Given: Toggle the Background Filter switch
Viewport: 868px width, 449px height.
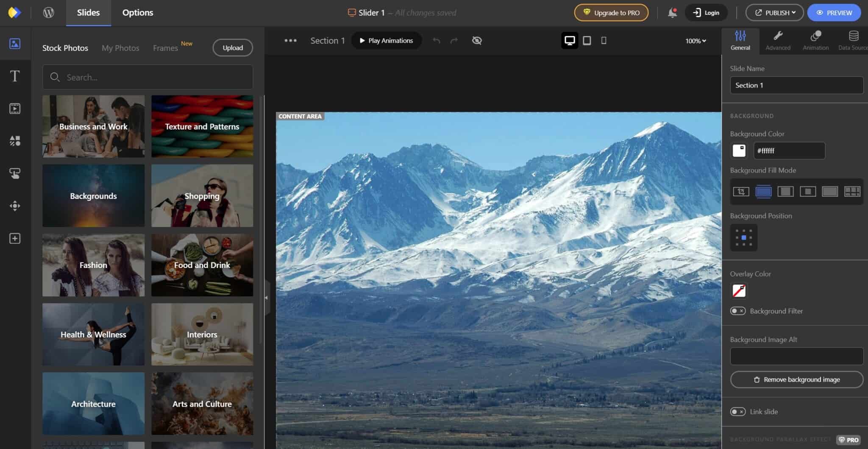Looking at the screenshot, I should pyautogui.click(x=738, y=311).
